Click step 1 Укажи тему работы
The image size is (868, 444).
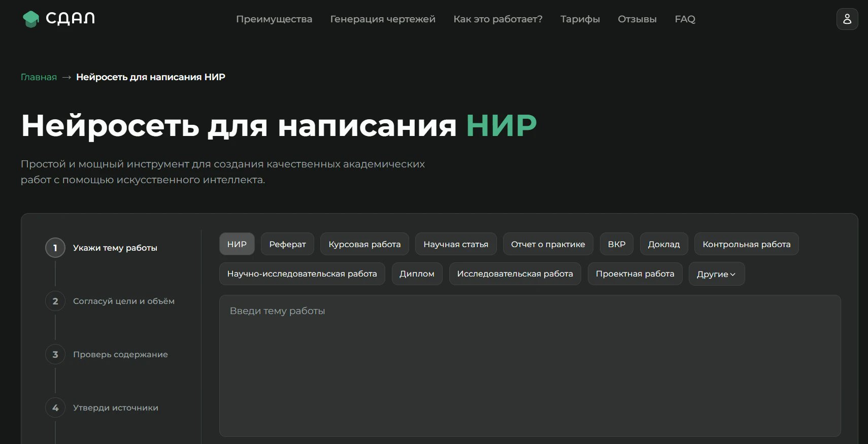click(x=102, y=248)
